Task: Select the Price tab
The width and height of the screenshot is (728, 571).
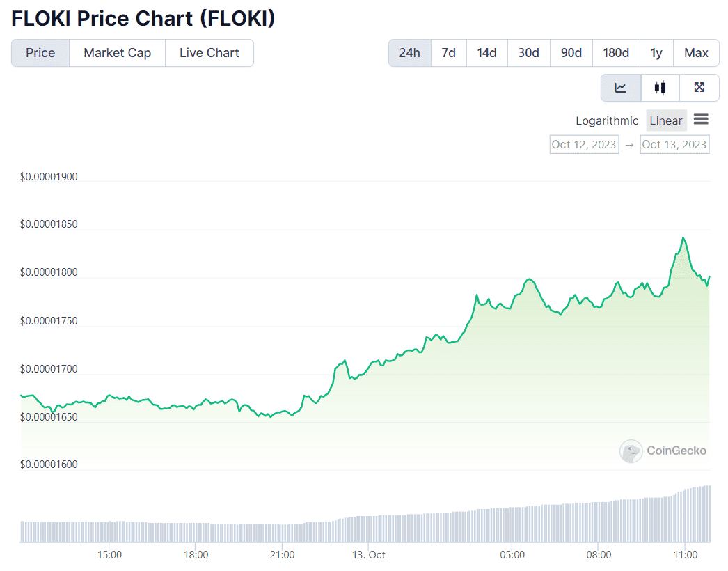Action: pos(40,53)
